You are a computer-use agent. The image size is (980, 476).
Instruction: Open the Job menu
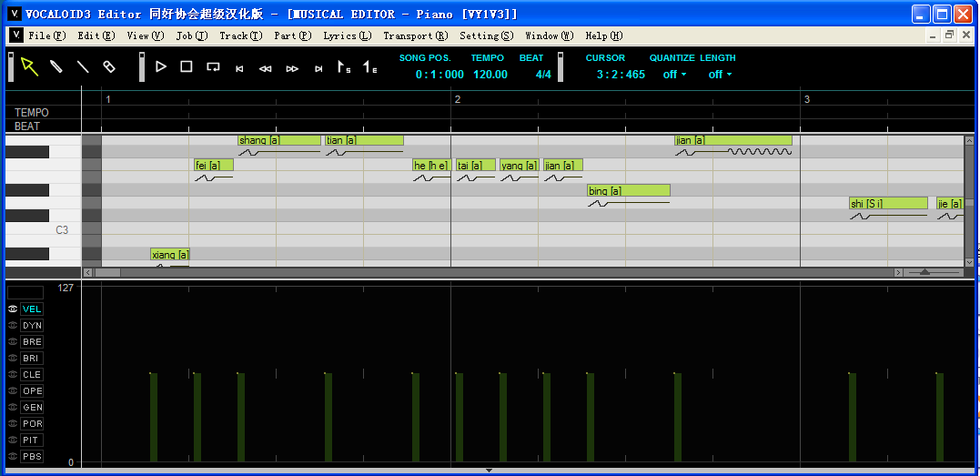point(191,35)
